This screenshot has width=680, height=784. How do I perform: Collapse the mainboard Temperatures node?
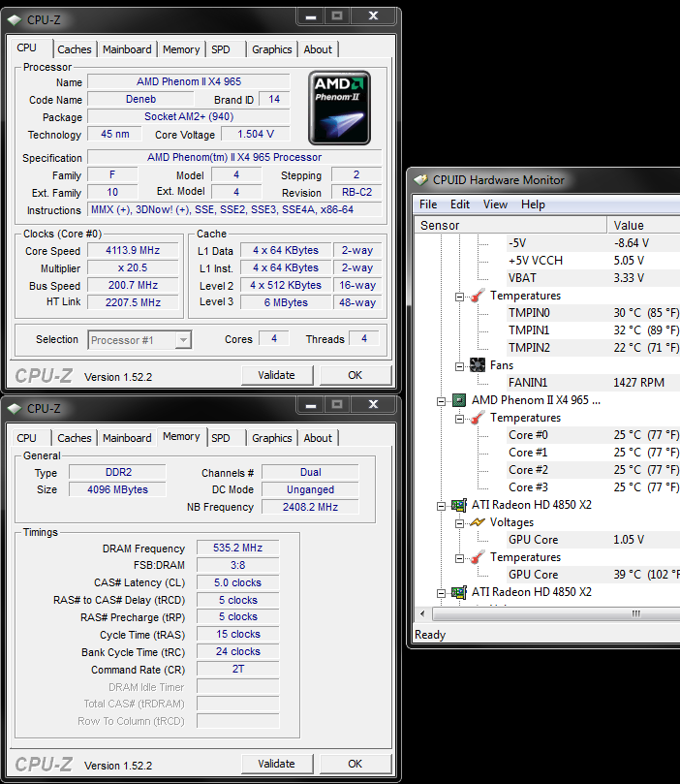point(459,297)
